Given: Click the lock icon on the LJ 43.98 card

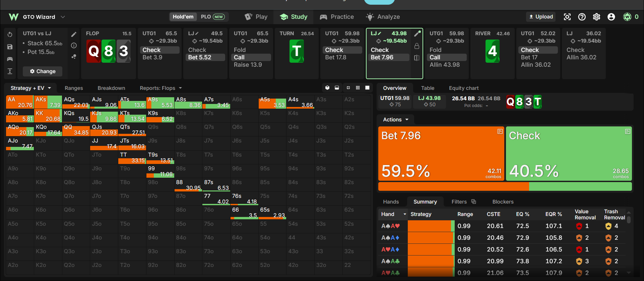Looking at the screenshot, I should point(417,46).
